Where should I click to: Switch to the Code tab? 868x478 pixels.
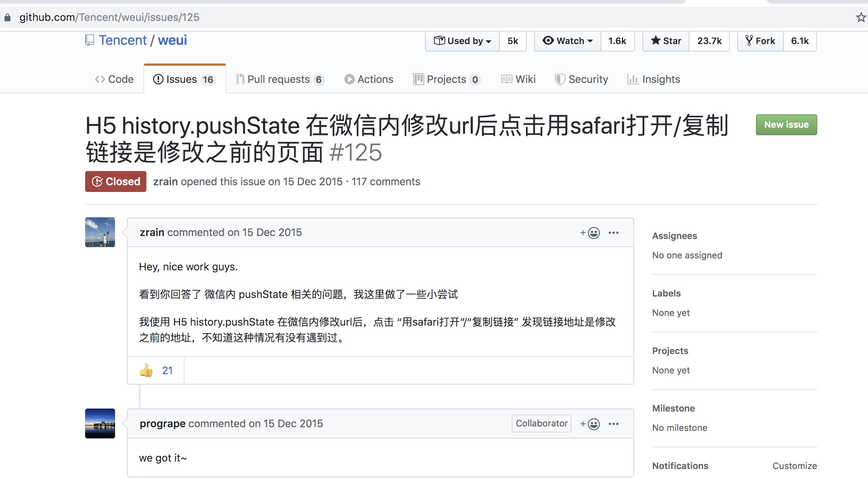114,79
